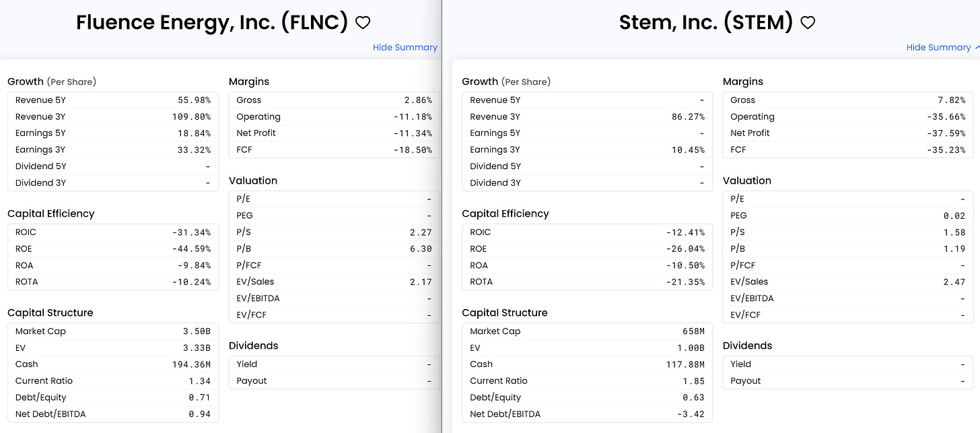The image size is (980, 433).
Task: Click Stem ROTA value -21.35%
Action: click(685, 281)
